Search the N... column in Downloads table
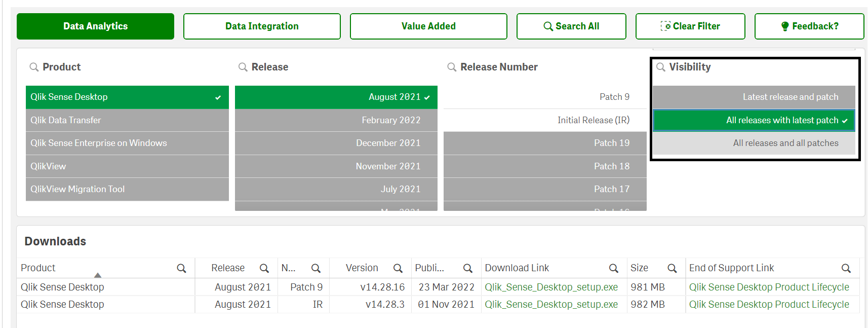Image resolution: width=868 pixels, height=328 pixels. pyautogui.click(x=316, y=268)
